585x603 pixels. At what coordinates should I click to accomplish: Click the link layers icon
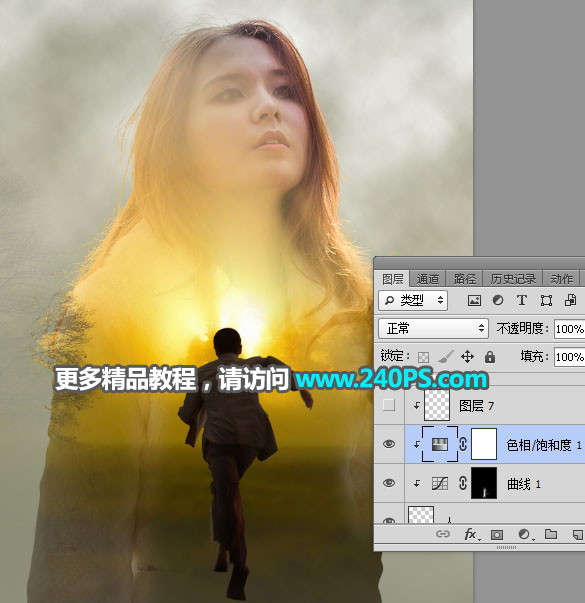(443, 534)
